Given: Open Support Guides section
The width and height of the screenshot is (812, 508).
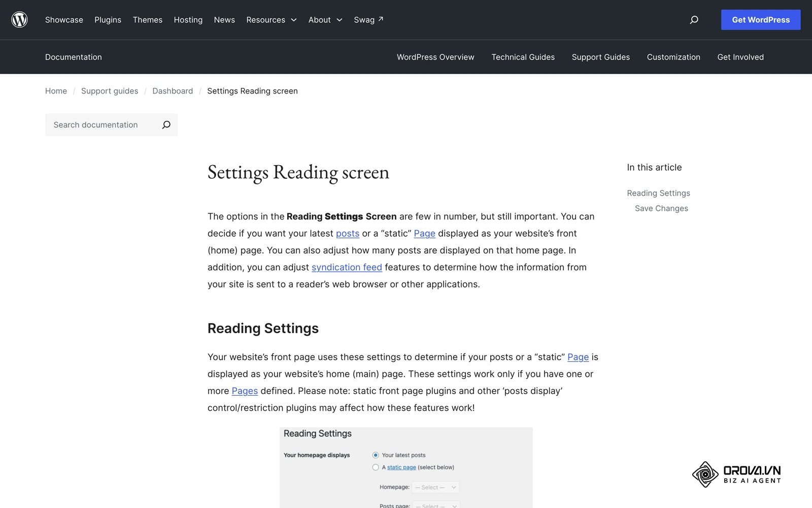Looking at the screenshot, I should (601, 57).
